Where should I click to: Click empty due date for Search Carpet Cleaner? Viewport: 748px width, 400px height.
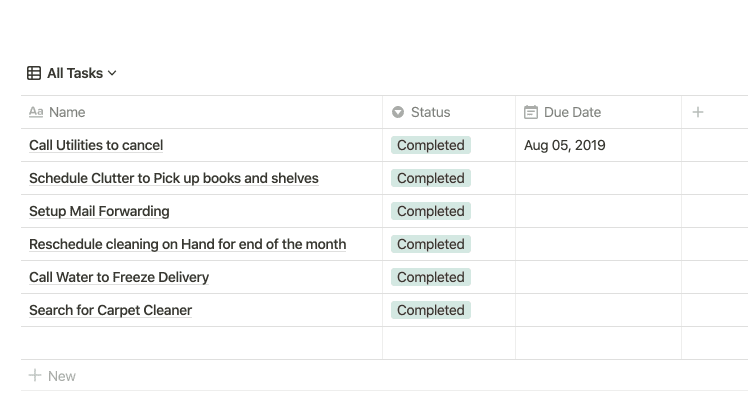[x=598, y=310]
